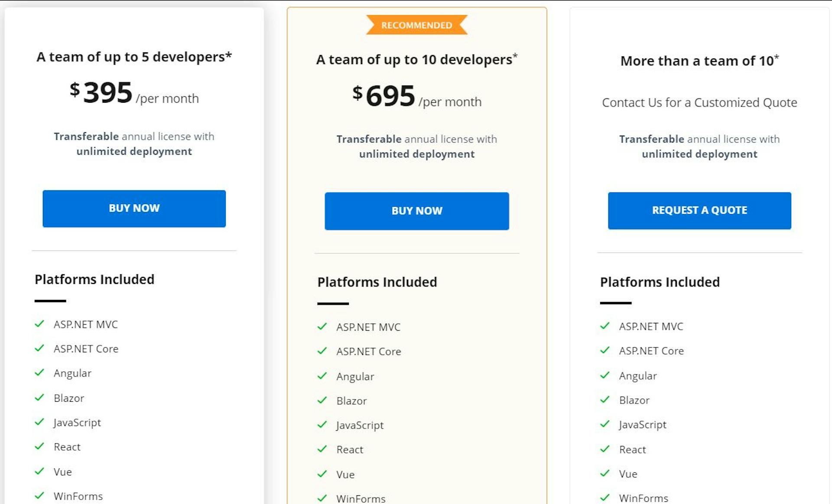Screen dimensions: 832x504
Task: Expand the Platforms Included list in middle plan
Action: pos(377,282)
